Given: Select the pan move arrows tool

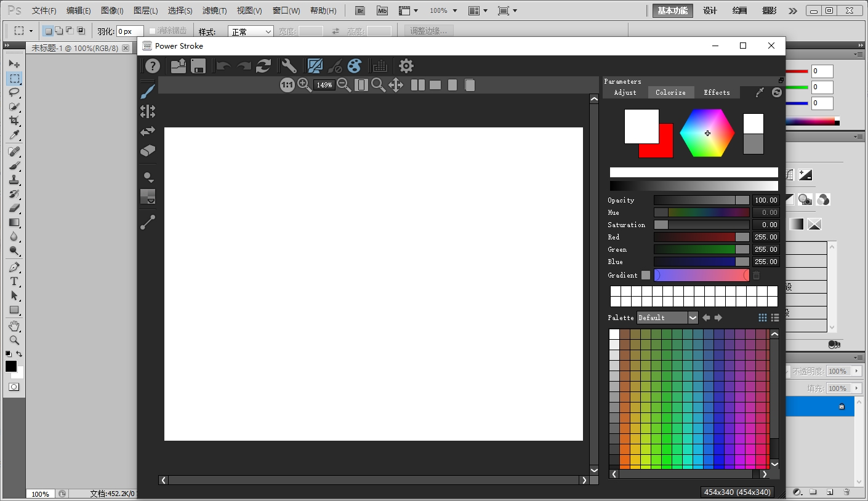Looking at the screenshot, I should (x=396, y=85).
